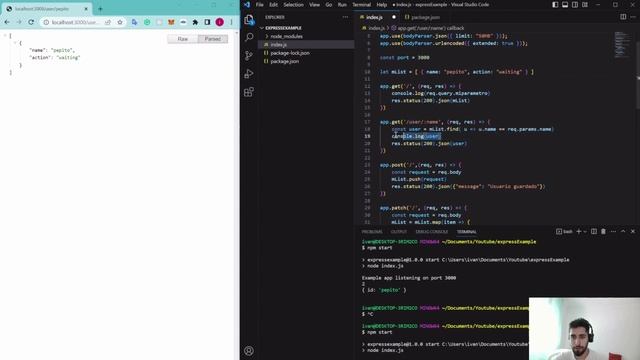Switch to the index.js editor tab

click(374, 17)
